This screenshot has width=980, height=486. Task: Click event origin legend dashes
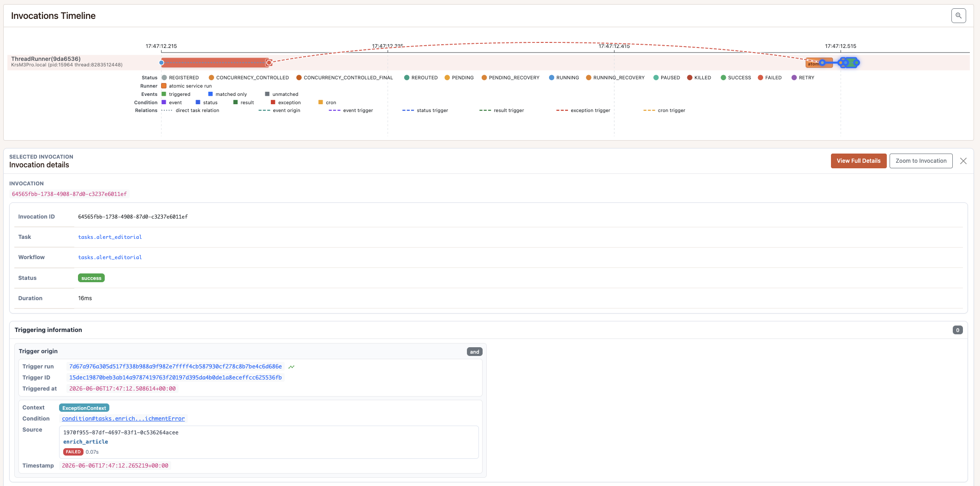click(x=264, y=111)
